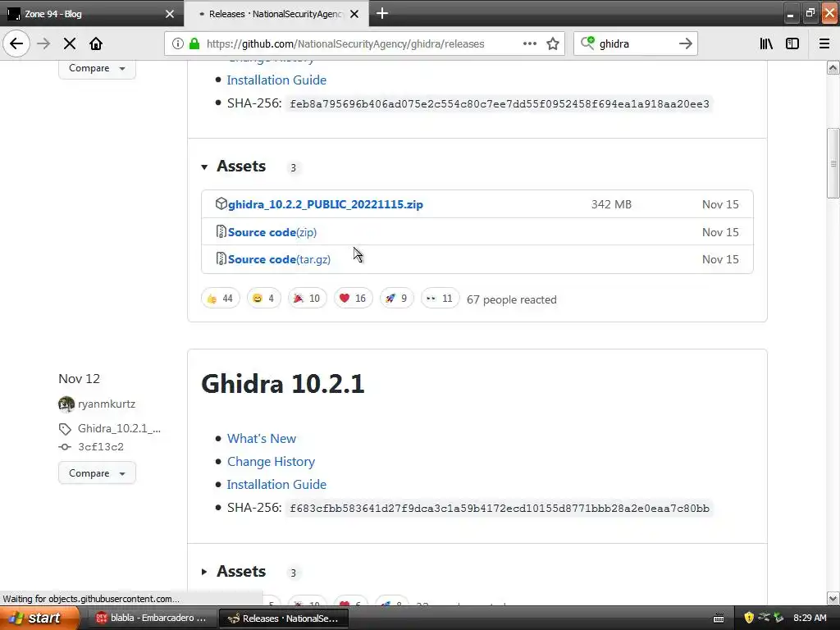The height and width of the screenshot is (630, 840).
Task: Close the Releases NationalSecurityAgency tab
Action: pos(354,14)
